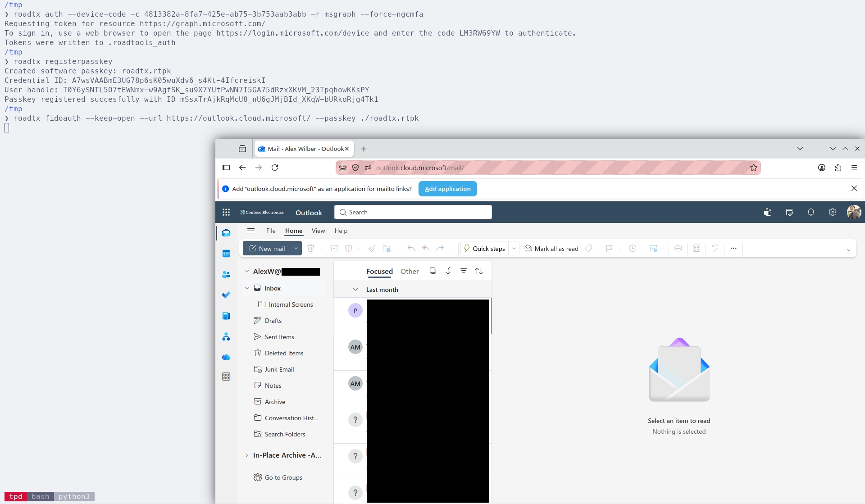The width and height of the screenshot is (865, 504).
Task: Open the To Do checkmark app
Action: (x=226, y=295)
